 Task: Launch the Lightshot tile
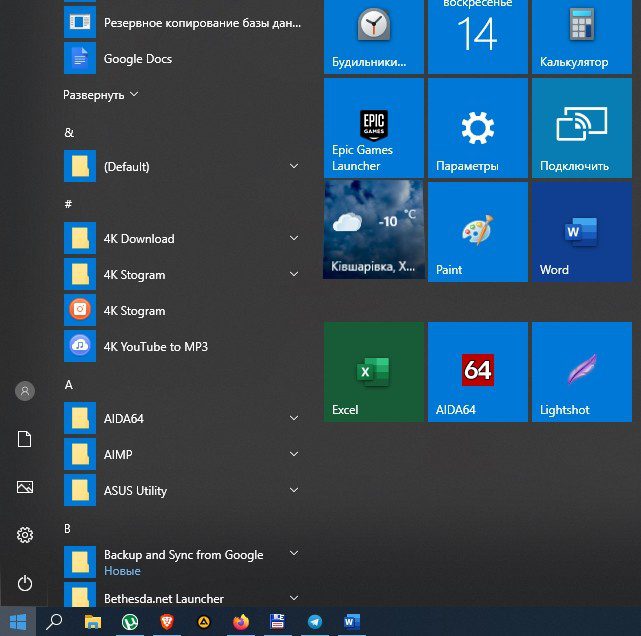[582, 372]
